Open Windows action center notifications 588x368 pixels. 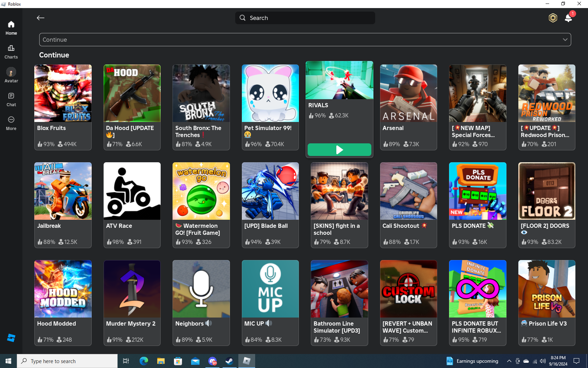coord(576,361)
